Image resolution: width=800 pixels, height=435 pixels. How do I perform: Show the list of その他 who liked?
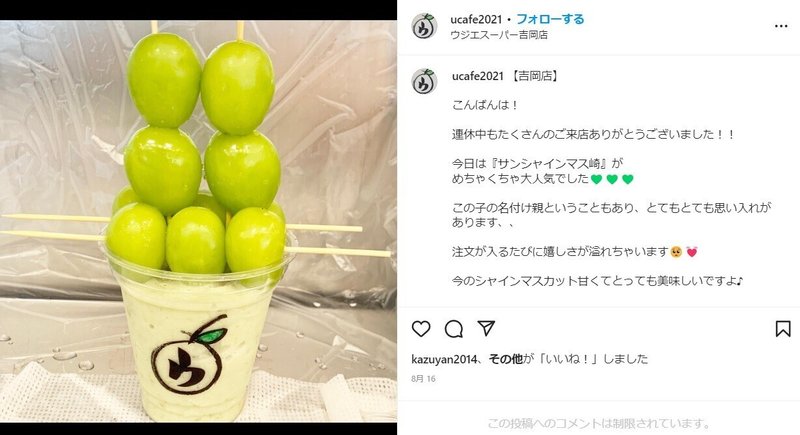click(506, 359)
